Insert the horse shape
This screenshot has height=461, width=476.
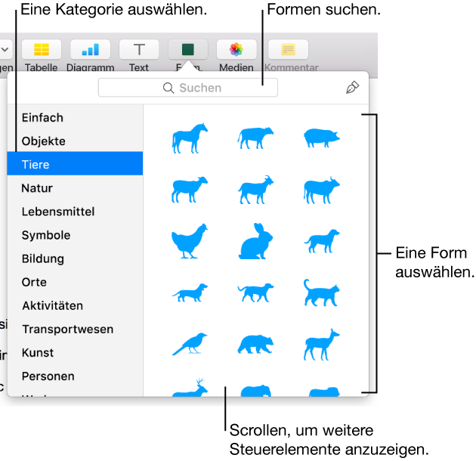(x=190, y=138)
